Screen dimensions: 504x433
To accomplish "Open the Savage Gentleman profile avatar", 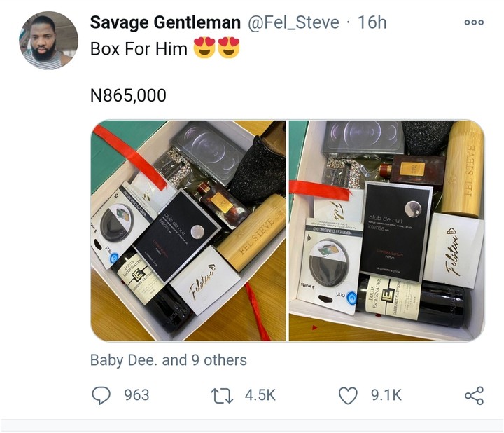I will [x=48, y=40].
